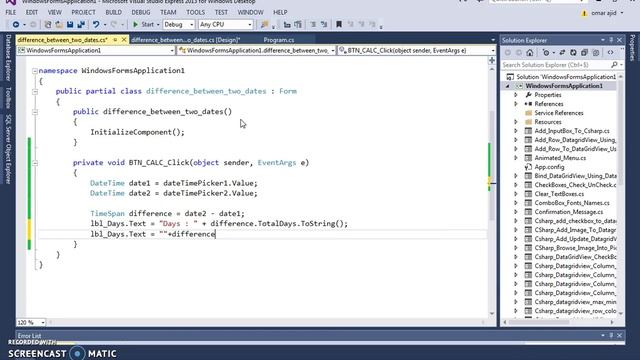Collapse the constructor code block
The height and width of the screenshot is (360, 640).
point(35,112)
